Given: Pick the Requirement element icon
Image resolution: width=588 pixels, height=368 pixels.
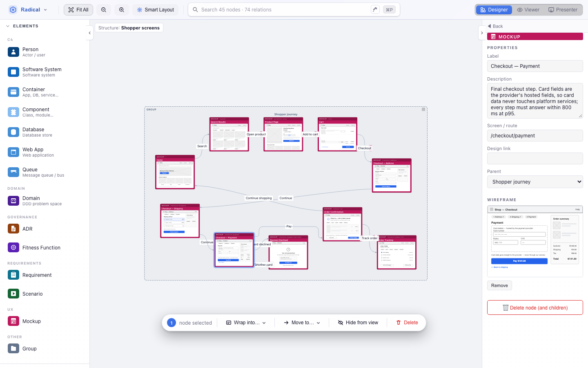Looking at the screenshot, I should [x=13, y=275].
